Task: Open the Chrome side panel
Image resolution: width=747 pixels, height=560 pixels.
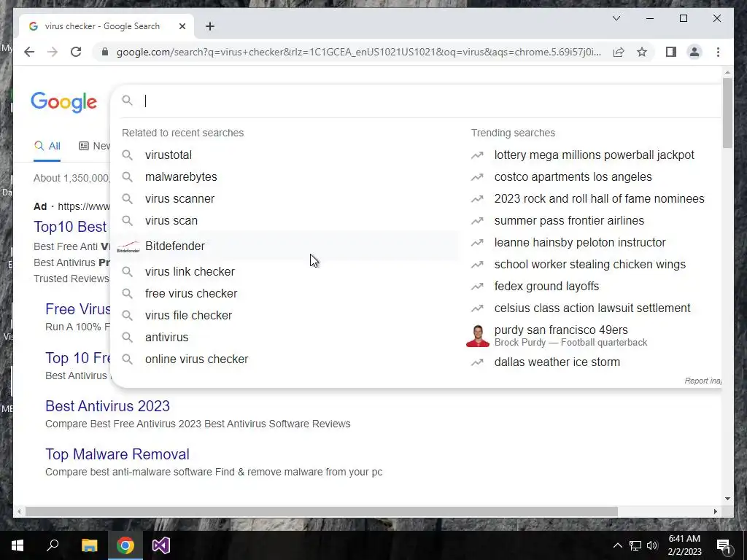Action: pyautogui.click(x=671, y=52)
